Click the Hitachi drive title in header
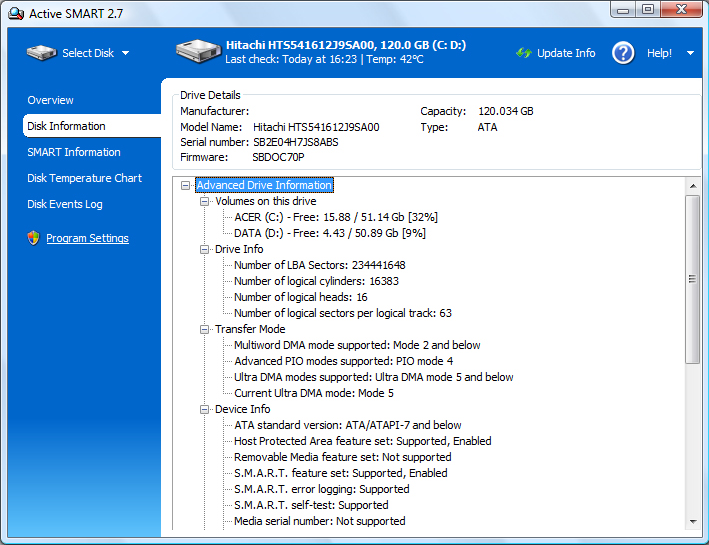This screenshot has width=709, height=545. (346, 45)
